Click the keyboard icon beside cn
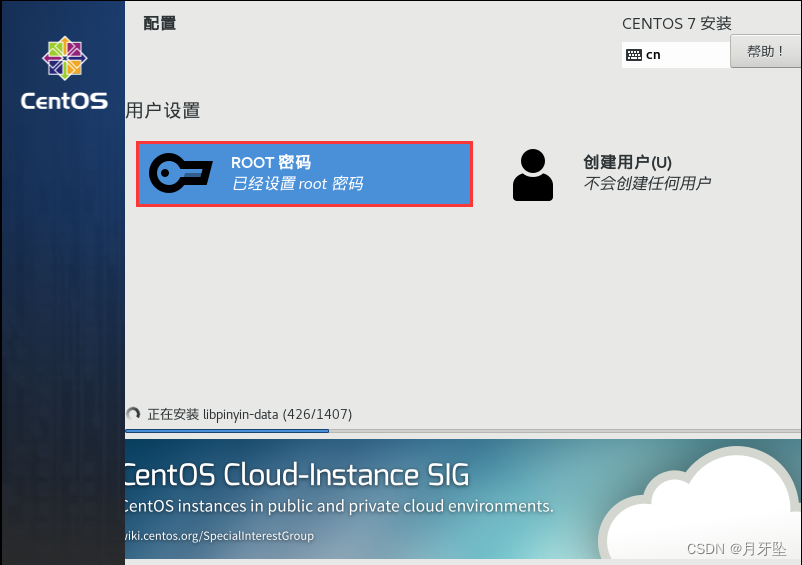This screenshot has height=565, width=802. click(634, 55)
